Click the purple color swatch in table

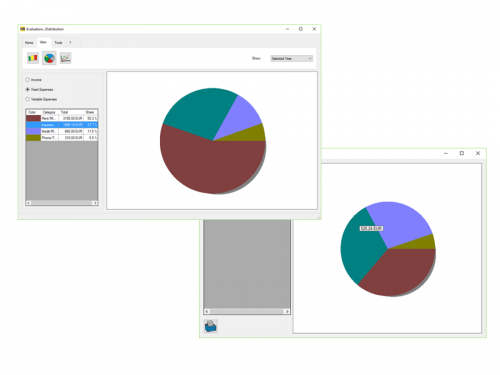click(x=33, y=131)
